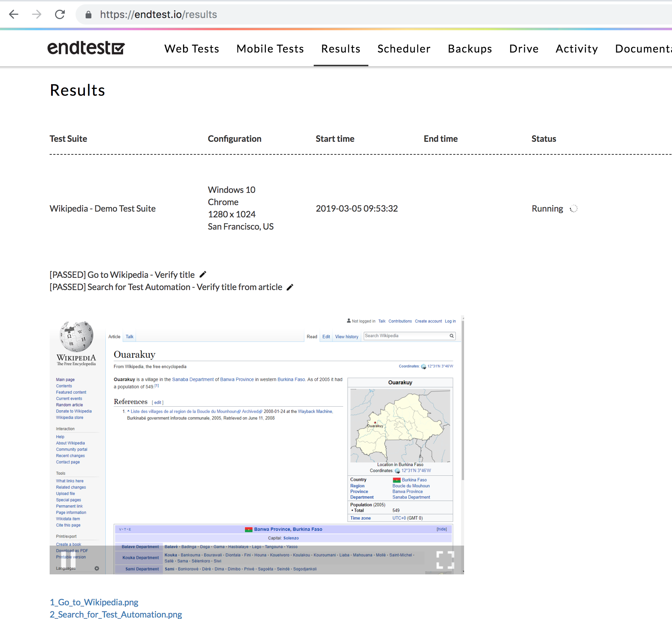Click the browser reload icon
Screen dimensions: 672x619
tap(60, 14)
